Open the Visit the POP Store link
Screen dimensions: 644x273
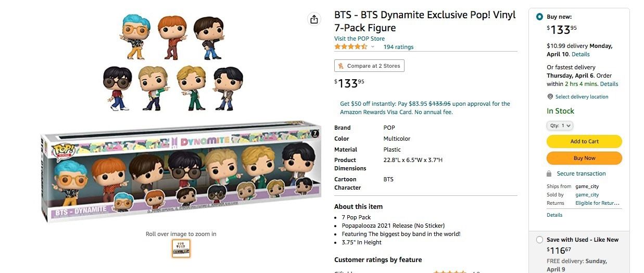[x=359, y=39]
